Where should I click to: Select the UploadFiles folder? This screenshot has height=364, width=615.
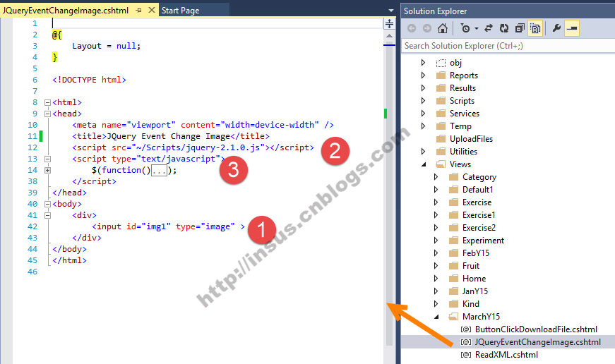[x=471, y=139]
